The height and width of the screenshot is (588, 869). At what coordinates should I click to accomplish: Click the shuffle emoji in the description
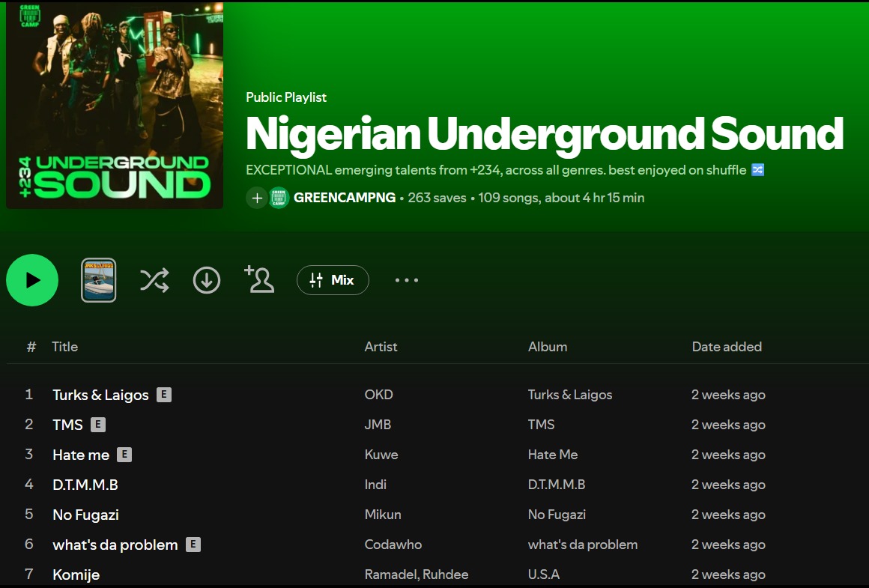757,169
